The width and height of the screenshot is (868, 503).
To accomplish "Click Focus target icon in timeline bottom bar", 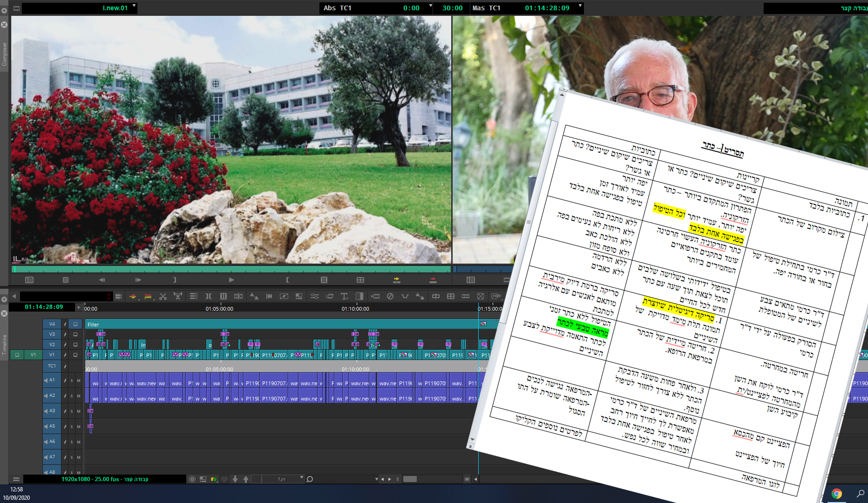I will click(x=192, y=479).
